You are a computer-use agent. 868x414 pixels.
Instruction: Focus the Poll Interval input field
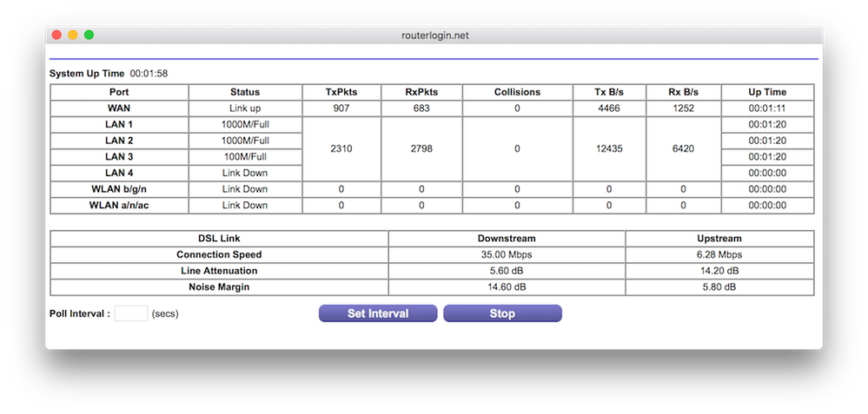click(x=130, y=313)
